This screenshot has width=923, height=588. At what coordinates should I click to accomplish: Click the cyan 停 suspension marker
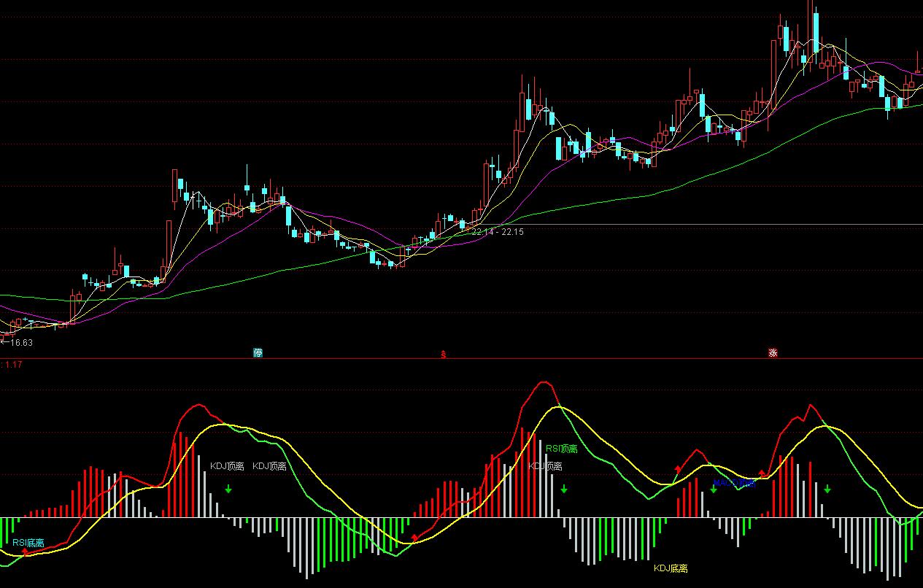coord(258,353)
